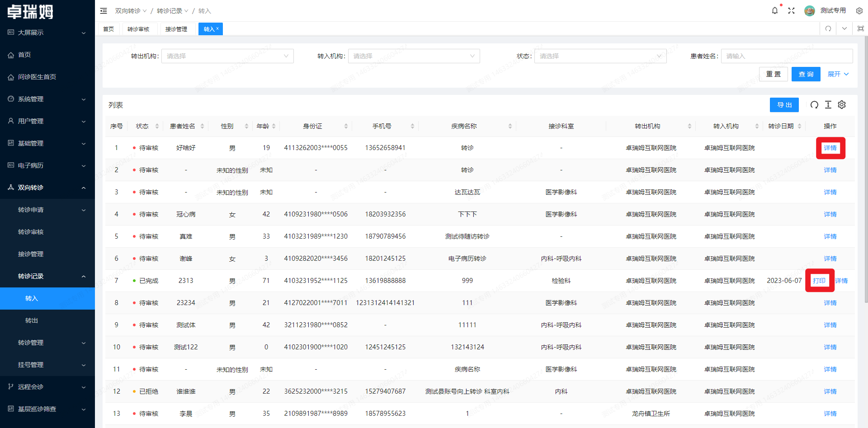Click the 患者姓名 input field
868x428 pixels.
[787, 56]
